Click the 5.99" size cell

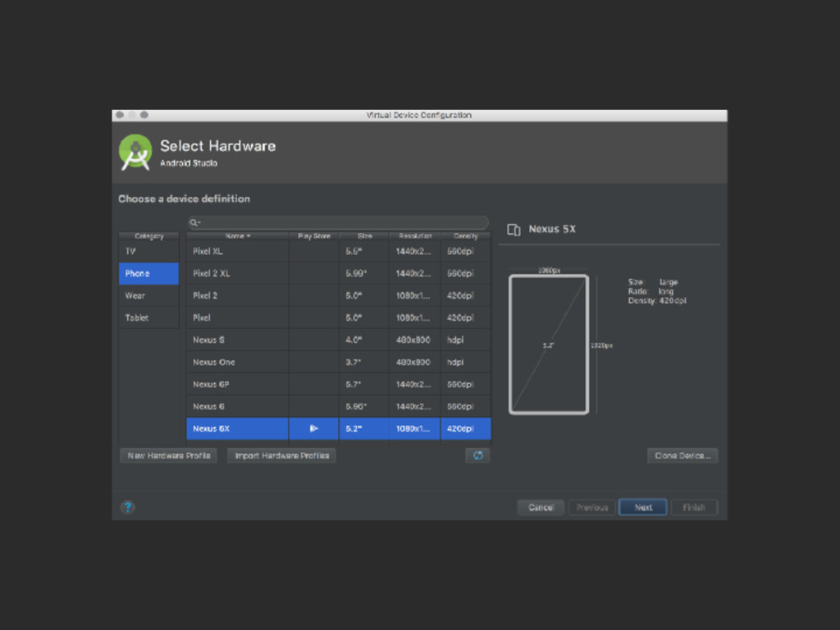click(364, 273)
